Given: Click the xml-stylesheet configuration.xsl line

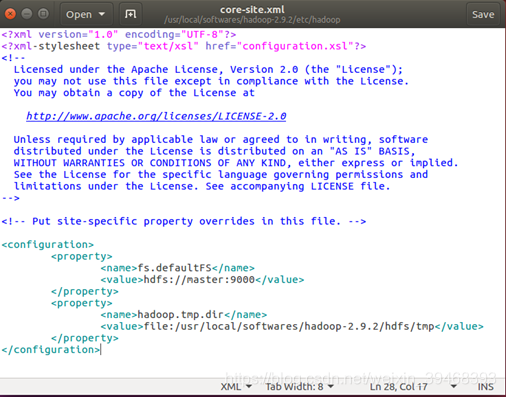Looking at the screenshot, I should pyautogui.click(x=184, y=46).
